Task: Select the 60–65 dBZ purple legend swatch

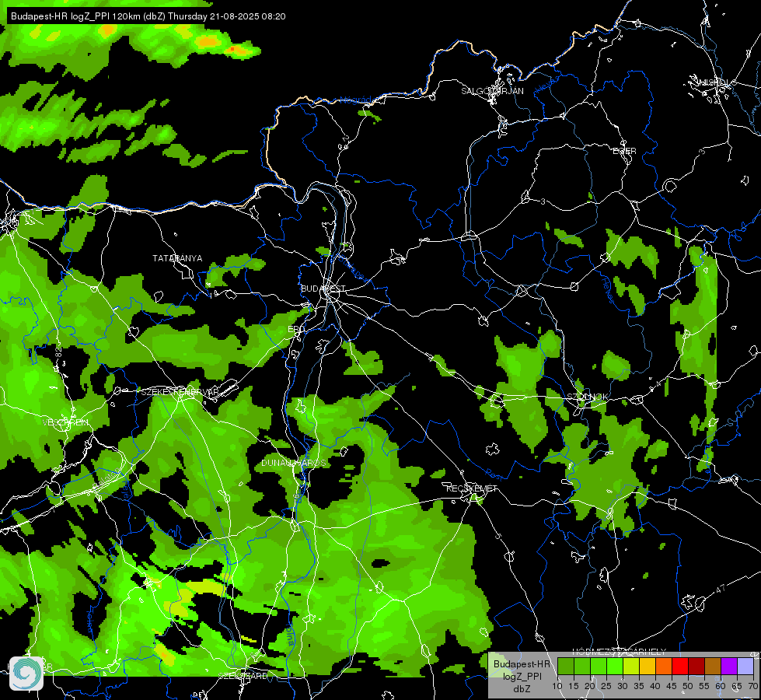Action: tap(729, 666)
